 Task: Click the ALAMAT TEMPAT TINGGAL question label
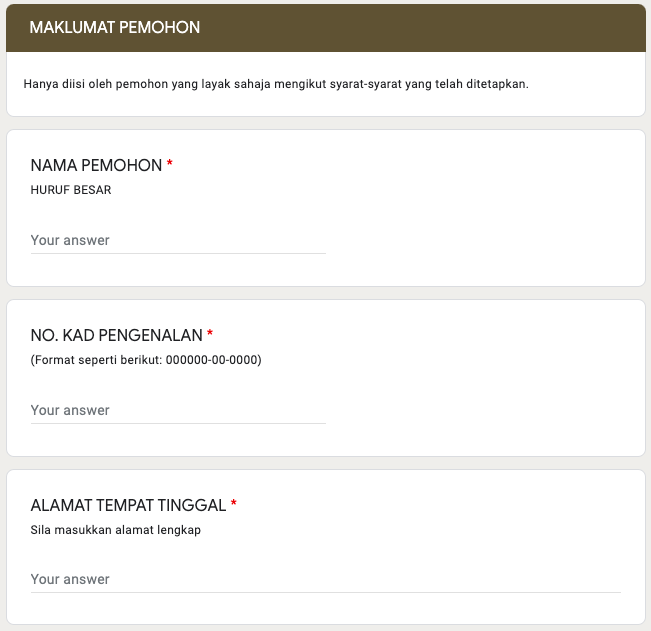pyautogui.click(x=128, y=505)
